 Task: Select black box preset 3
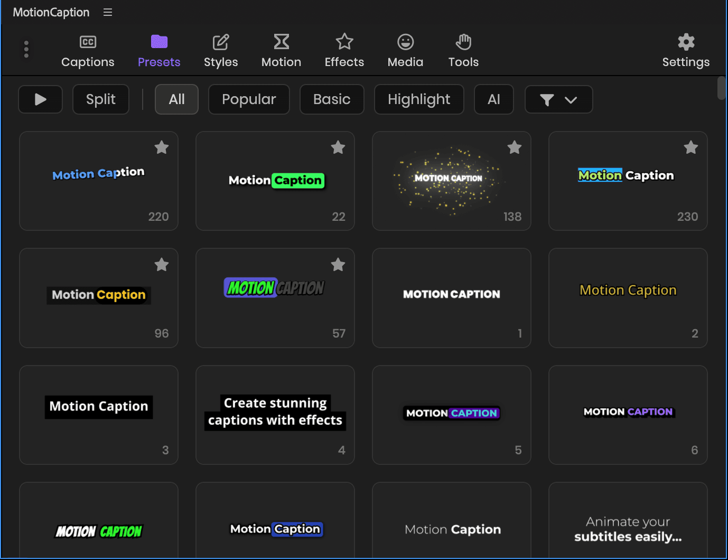(x=99, y=415)
